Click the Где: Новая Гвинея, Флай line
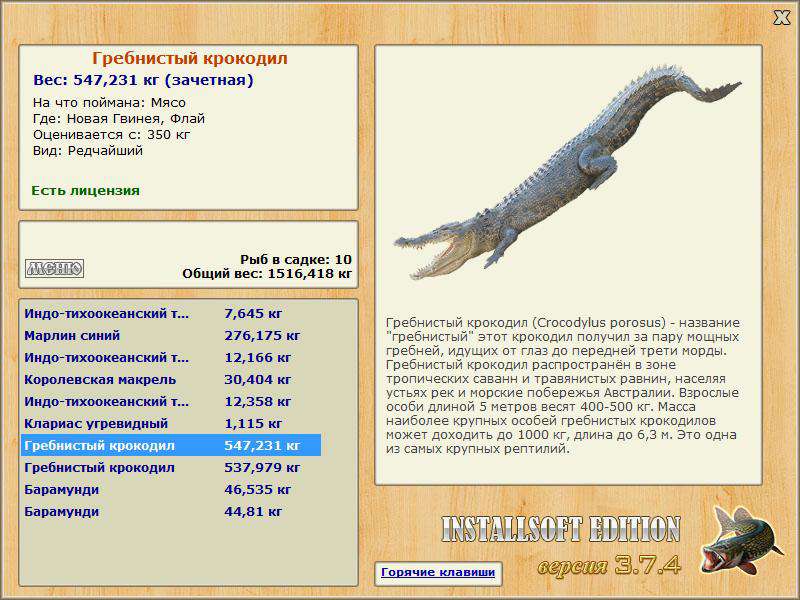 pos(119,119)
